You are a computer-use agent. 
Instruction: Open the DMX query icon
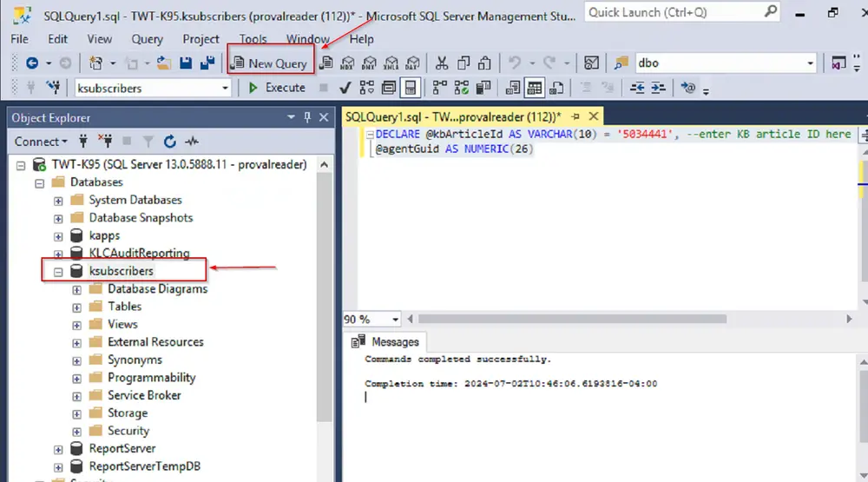pyautogui.click(x=369, y=63)
